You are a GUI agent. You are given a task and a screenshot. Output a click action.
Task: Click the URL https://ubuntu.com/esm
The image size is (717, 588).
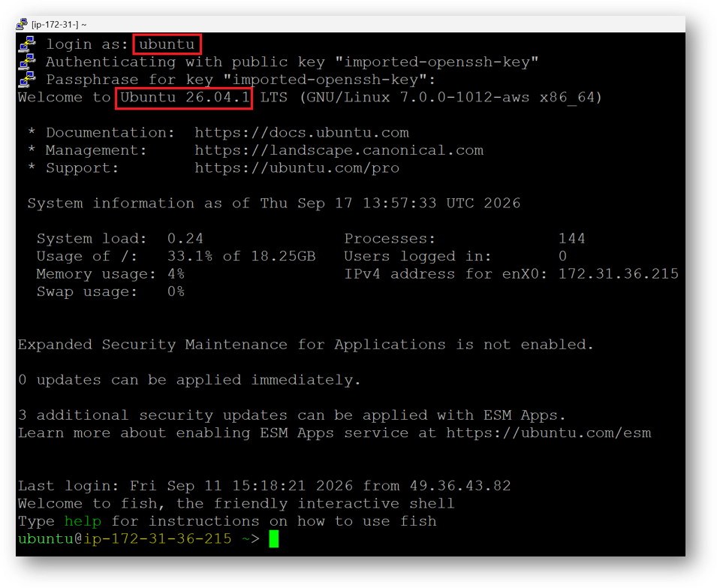(549, 433)
